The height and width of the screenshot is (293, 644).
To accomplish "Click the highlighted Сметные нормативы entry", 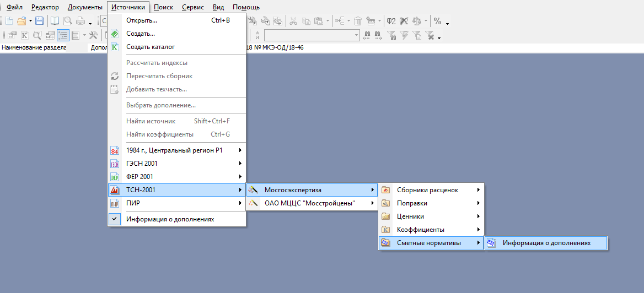I will pyautogui.click(x=431, y=243).
